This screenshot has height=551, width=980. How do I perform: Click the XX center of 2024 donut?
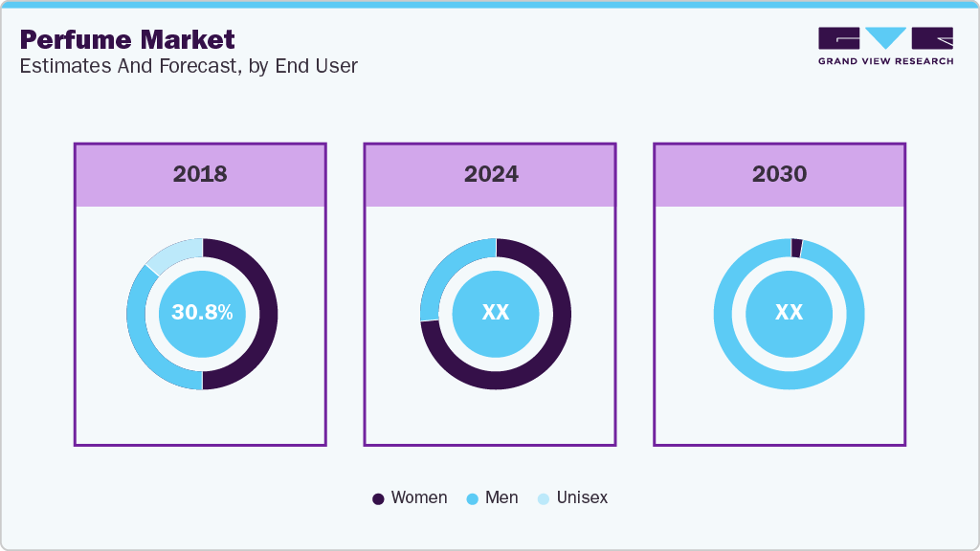(x=496, y=313)
